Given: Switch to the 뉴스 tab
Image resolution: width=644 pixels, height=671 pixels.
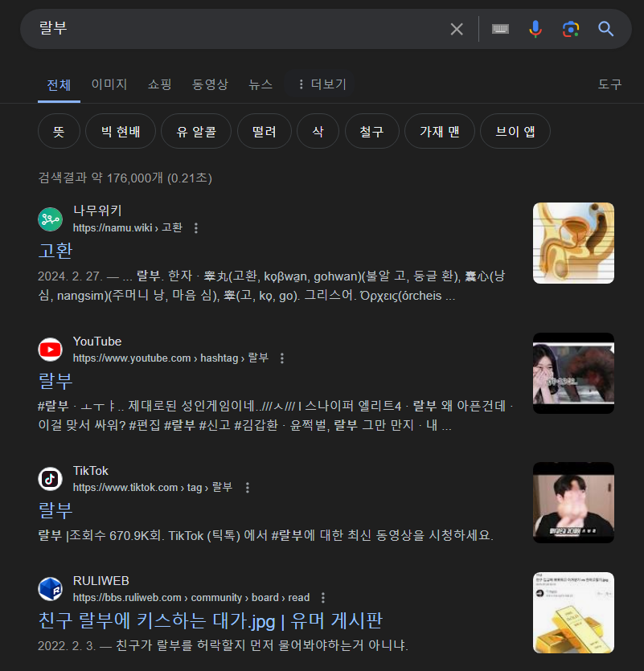Looking at the screenshot, I should point(260,84).
